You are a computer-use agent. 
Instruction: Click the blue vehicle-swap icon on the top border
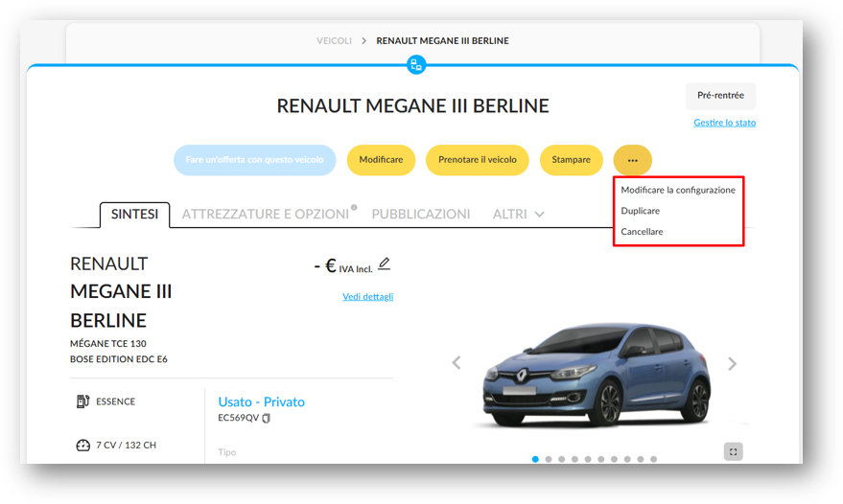tap(416, 65)
